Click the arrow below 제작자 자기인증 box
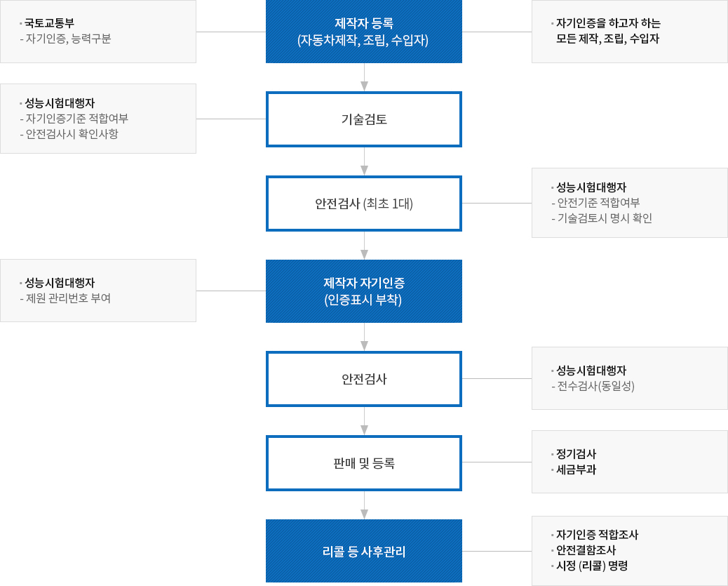This screenshot has width=728, height=586. 364,338
